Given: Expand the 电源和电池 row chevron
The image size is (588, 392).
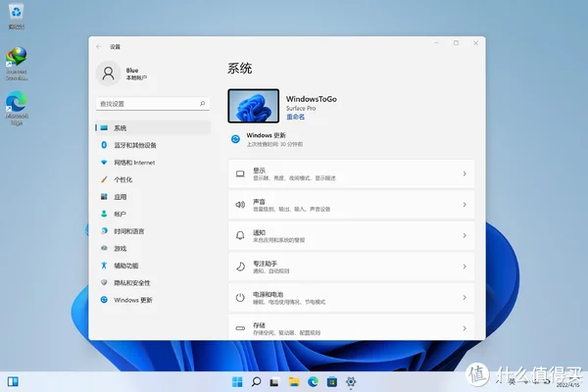Looking at the screenshot, I should point(465,298).
